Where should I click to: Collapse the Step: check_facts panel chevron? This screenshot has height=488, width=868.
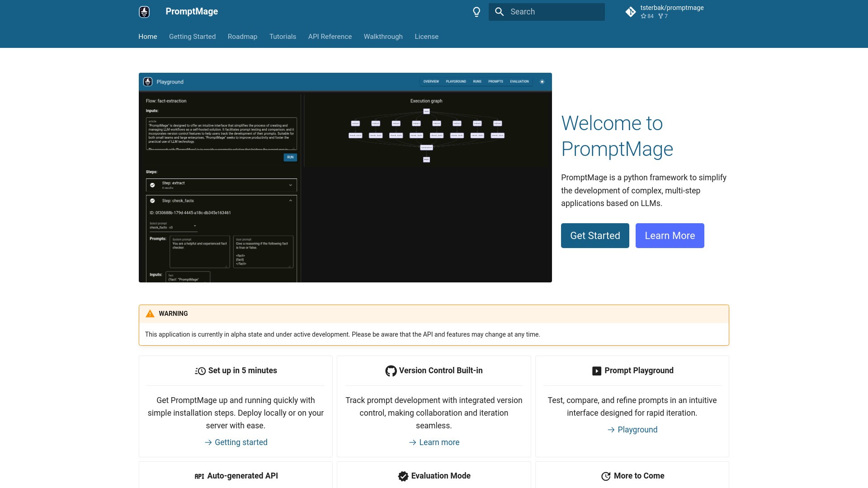pyautogui.click(x=291, y=200)
